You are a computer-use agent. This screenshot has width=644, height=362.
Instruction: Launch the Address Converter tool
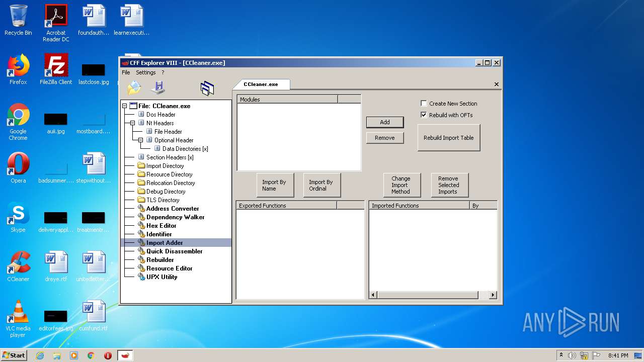pos(173,209)
